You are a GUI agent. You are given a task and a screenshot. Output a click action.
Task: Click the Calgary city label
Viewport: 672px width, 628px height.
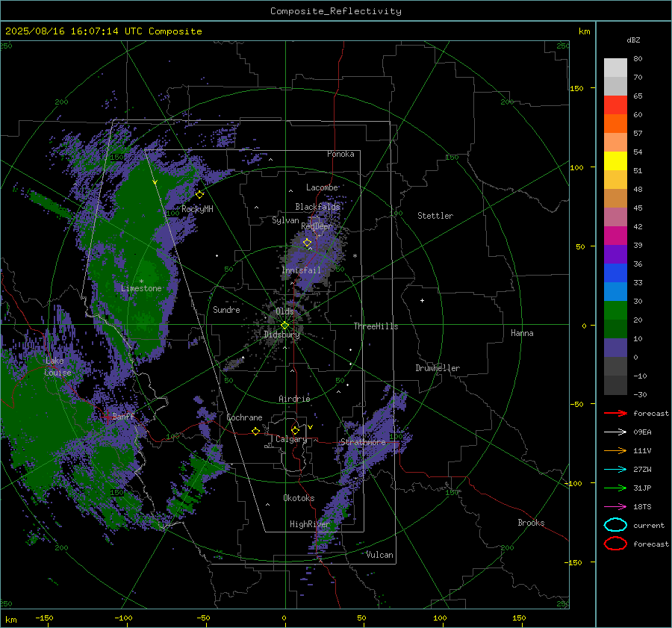[291, 439]
